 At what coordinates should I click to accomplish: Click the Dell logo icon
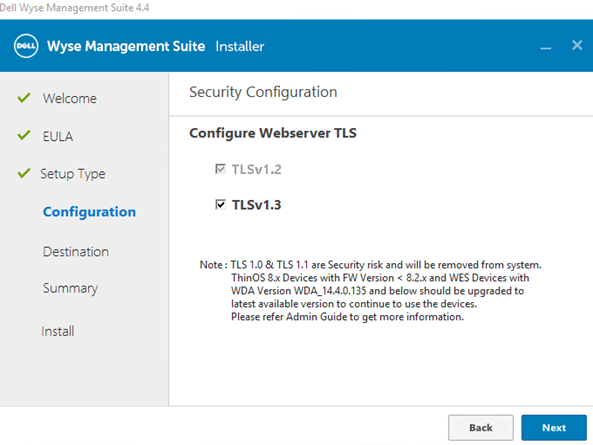26,46
